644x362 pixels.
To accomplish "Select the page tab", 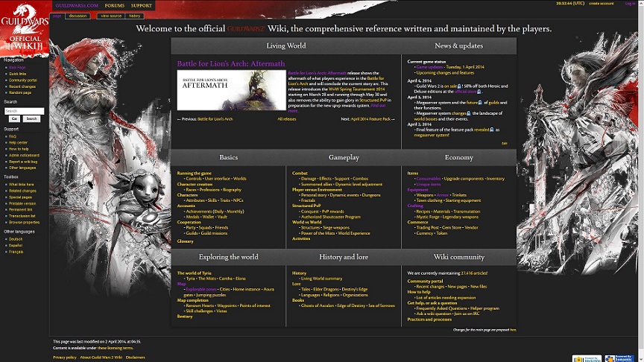I will coord(57,16).
